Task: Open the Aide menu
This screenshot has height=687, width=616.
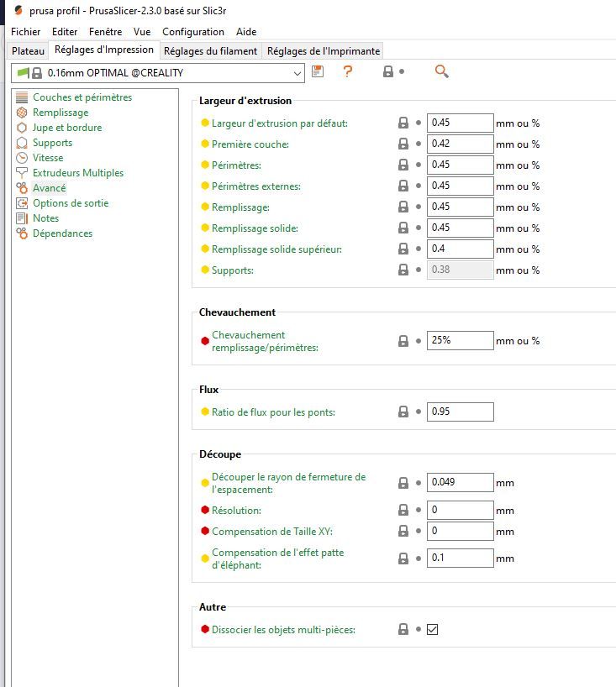Action: [x=246, y=32]
